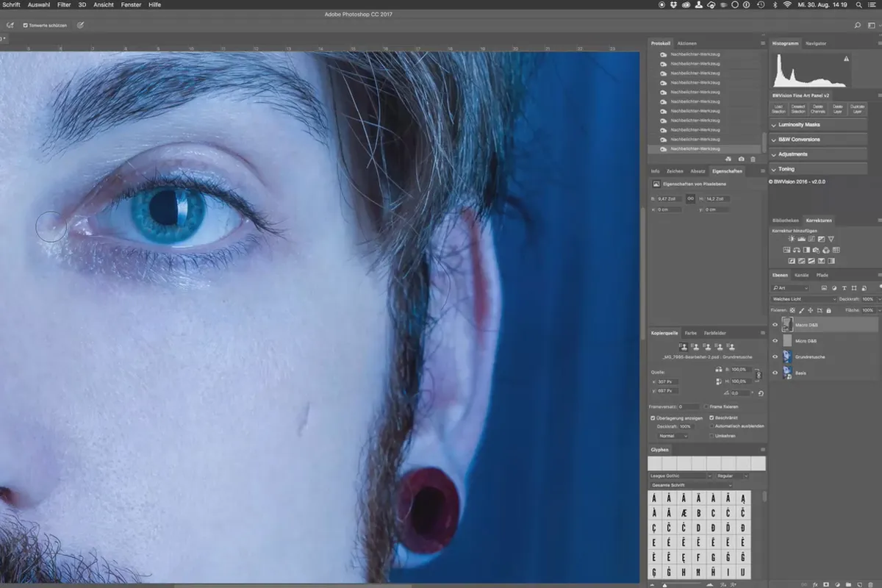
Task: Select third clone source stamp icon
Action: click(707, 347)
